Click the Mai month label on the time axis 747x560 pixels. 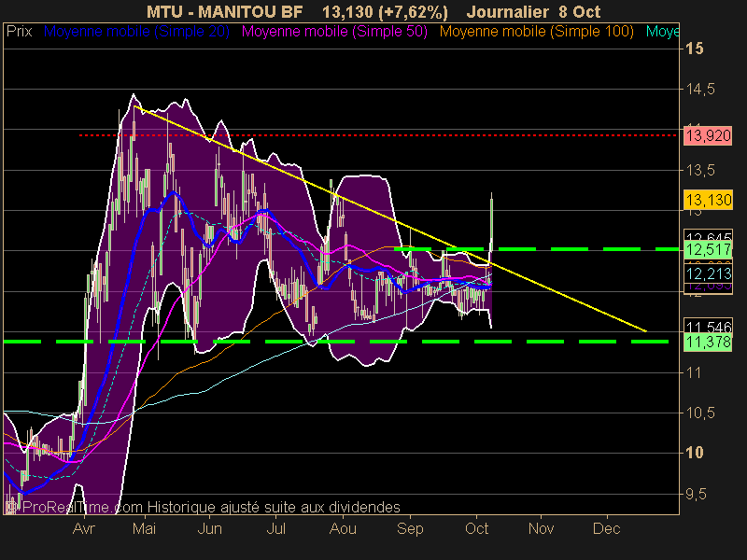pyautogui.click(x=144, y=528)
